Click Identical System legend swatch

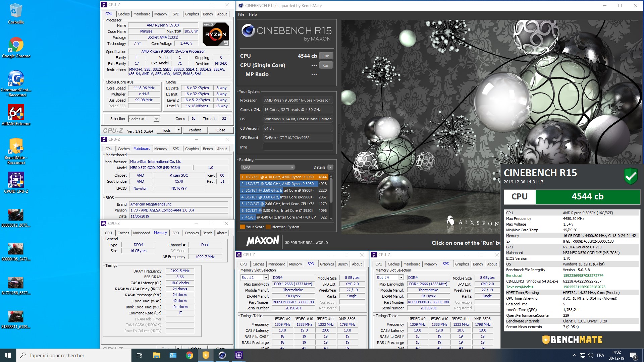(x=268, y=227)
